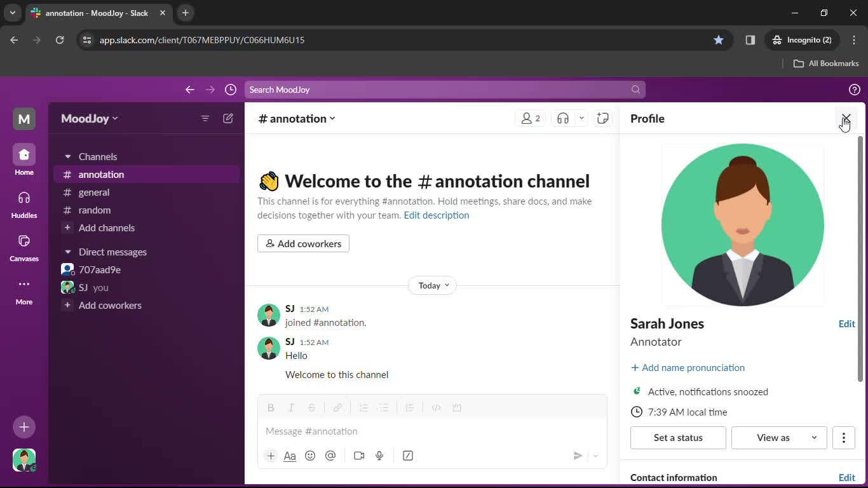Click Add coworkers in the sidebar
The width and height of the screenshot is (868, 488).
(146, 305)
